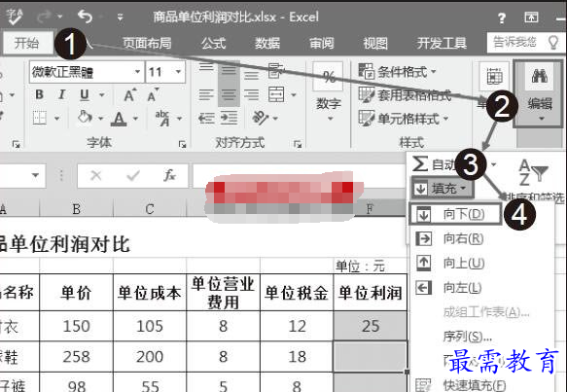567x392 pixels.
Task: Click the Font Color A icon
Action: pos(119,119)
